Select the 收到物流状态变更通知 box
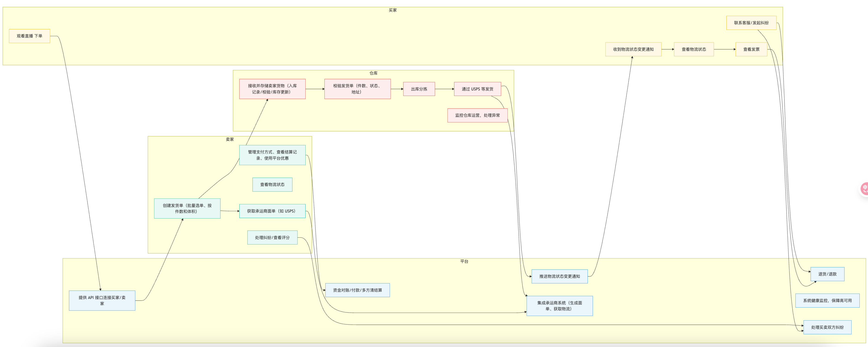The image size is (868, 347). 633,49
